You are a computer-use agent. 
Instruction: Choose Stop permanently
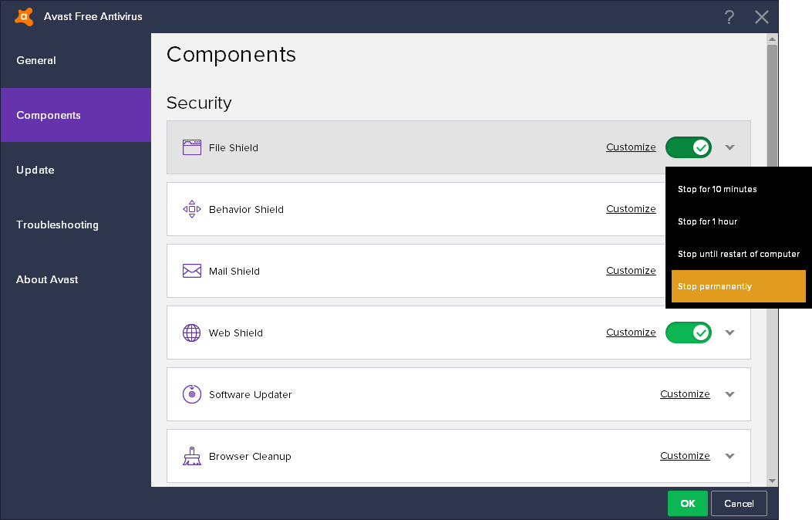pyautogui.click(x=739, y=286)
